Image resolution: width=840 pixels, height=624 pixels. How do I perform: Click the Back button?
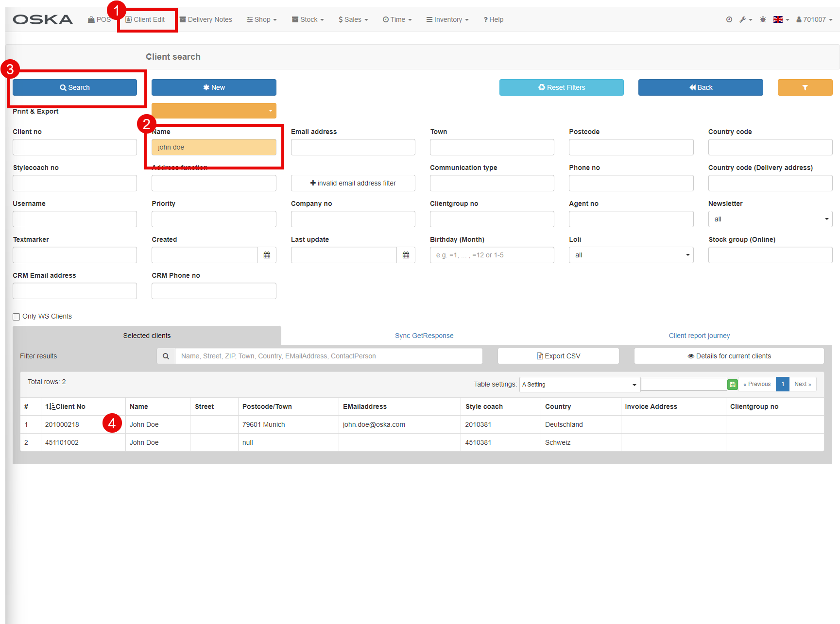pyautogui.click(x=701, y=87)
